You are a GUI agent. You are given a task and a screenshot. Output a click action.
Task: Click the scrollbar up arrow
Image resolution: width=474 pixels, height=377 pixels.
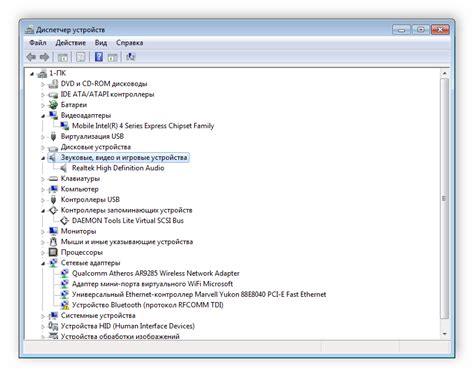(x=444, y=73)
